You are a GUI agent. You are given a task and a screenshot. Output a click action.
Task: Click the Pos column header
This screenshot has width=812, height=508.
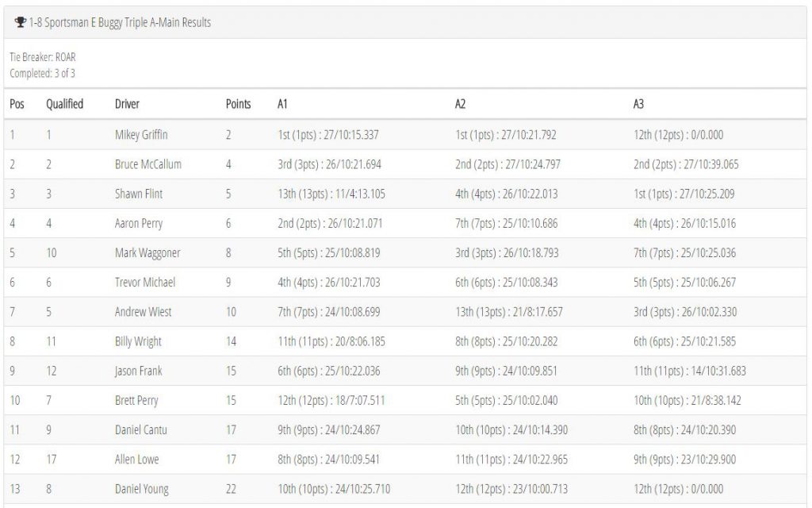(x=17, y=104)
